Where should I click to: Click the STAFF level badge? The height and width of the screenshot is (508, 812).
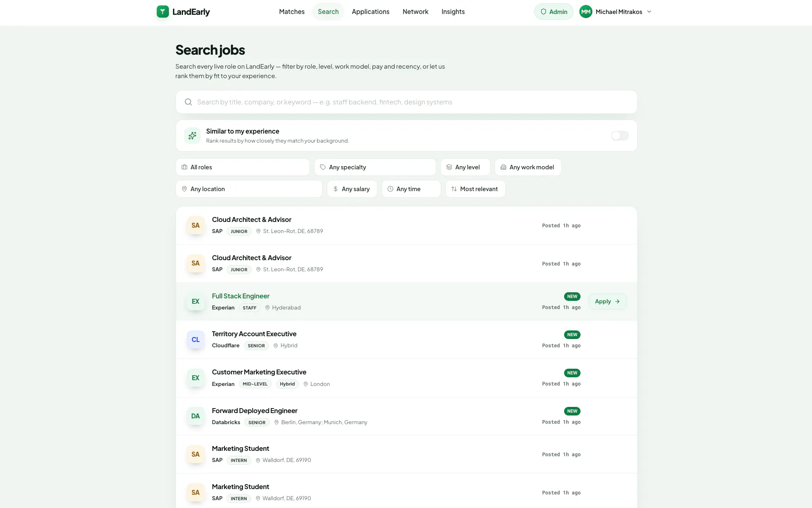coord(250,308)
